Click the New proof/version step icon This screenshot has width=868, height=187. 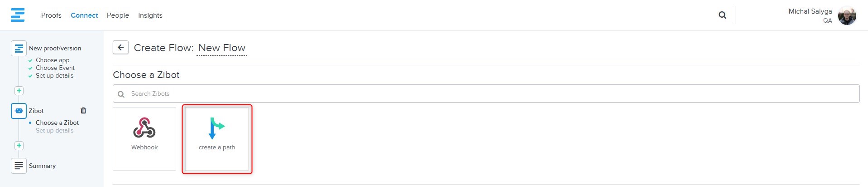19,48
